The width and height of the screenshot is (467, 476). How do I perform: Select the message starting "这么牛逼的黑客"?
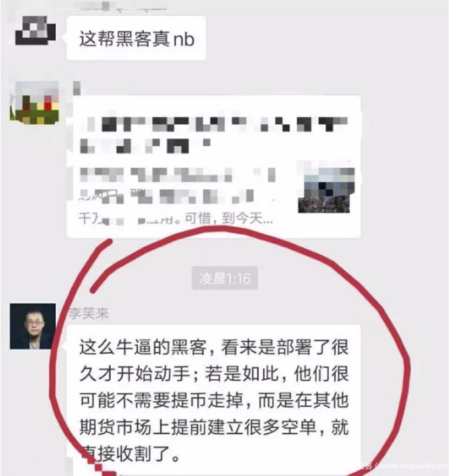[214, 399]
